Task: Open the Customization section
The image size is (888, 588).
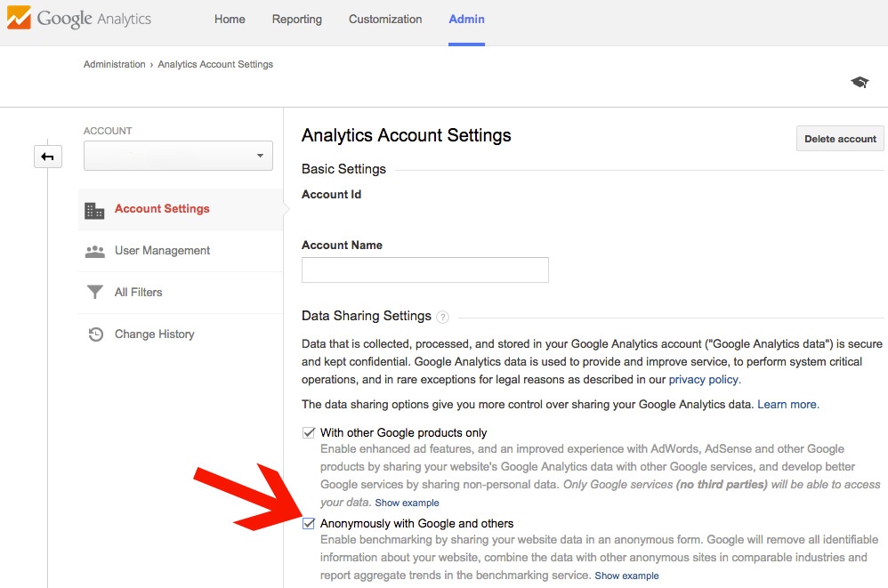Action: (x=384, y=19)
